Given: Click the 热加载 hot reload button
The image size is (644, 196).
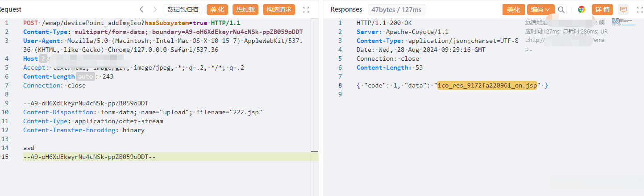Looking at the screenshot, I should click(245, 9).
